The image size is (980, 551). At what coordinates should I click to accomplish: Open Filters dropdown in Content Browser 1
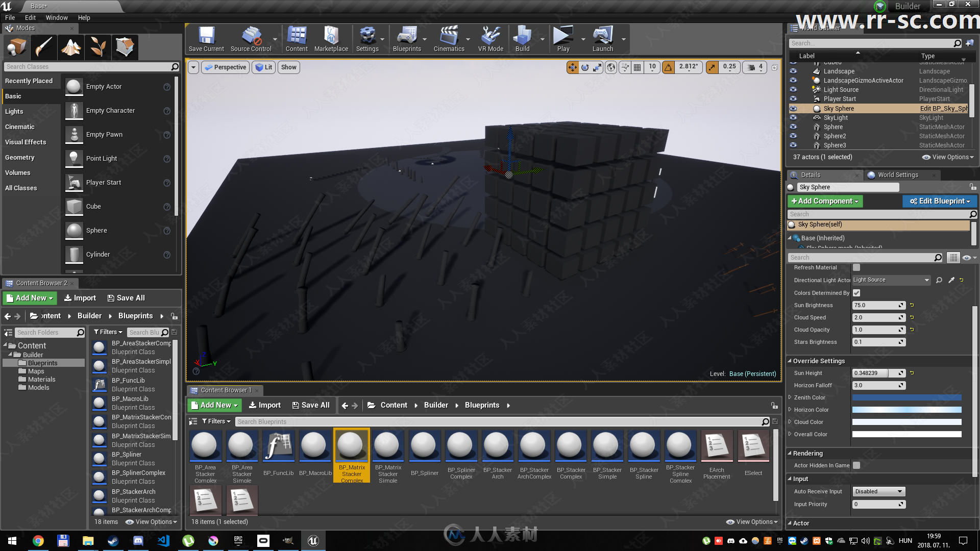[x=216, y=421]
